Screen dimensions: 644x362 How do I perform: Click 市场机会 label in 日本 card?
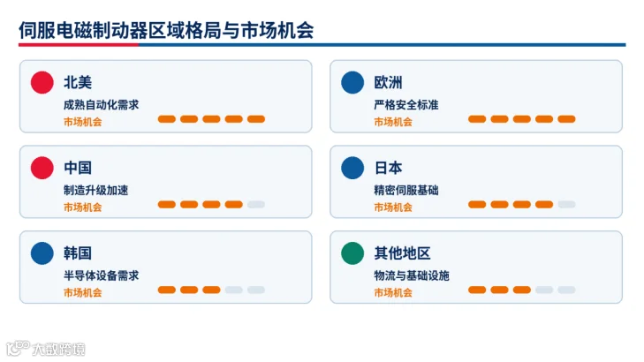coord(393,207)
